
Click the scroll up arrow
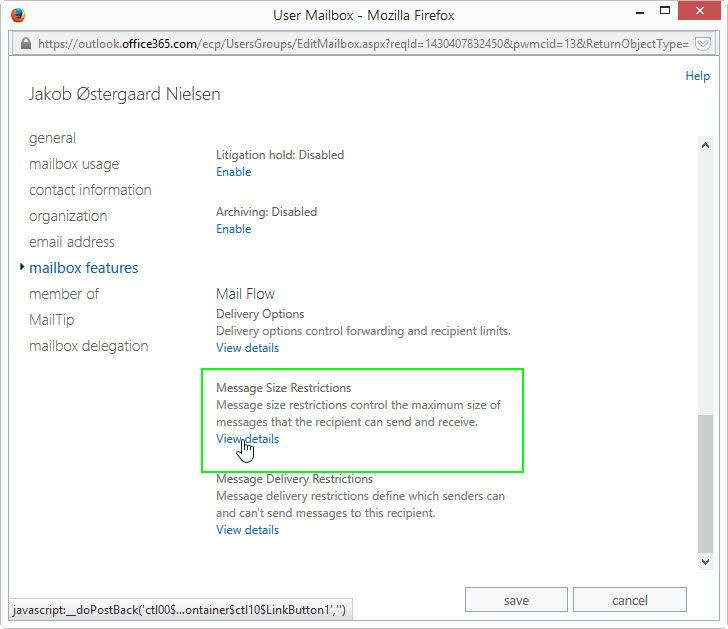pyautogui.click(x=705, y=145)
